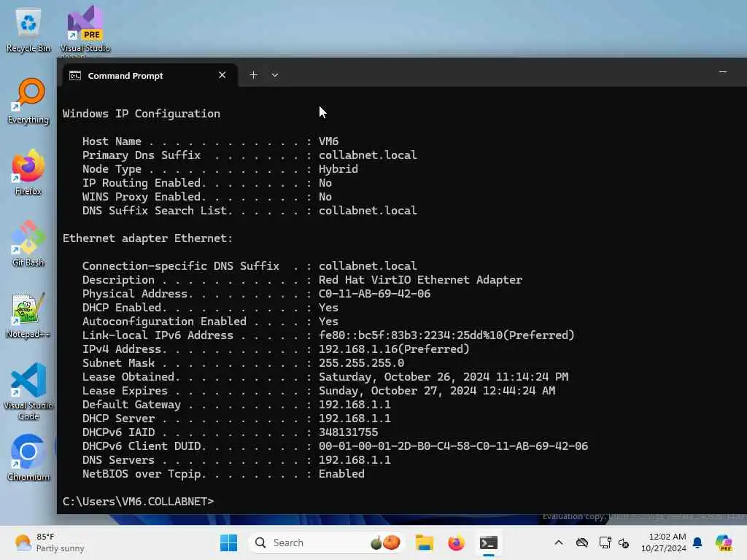This screenshot has width=747, height=560.
Task: Click the taskbar Search box
Action: tap(327, 542)
